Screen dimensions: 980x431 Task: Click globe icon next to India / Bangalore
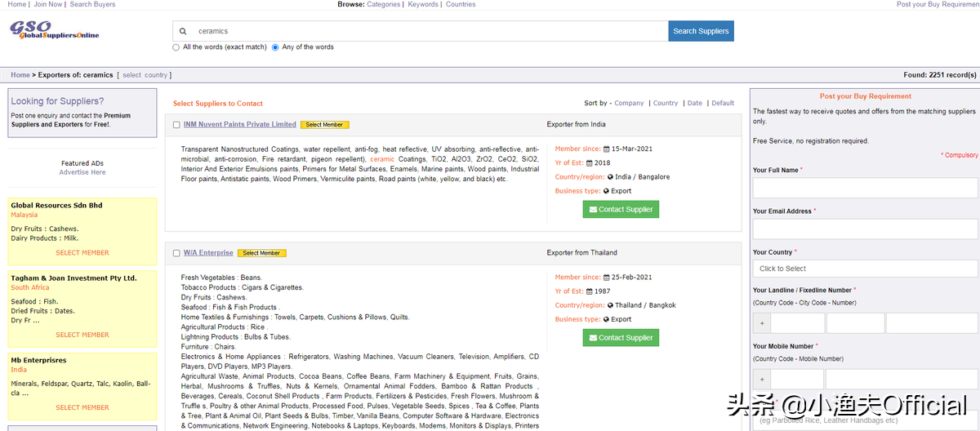coord(610,177)
